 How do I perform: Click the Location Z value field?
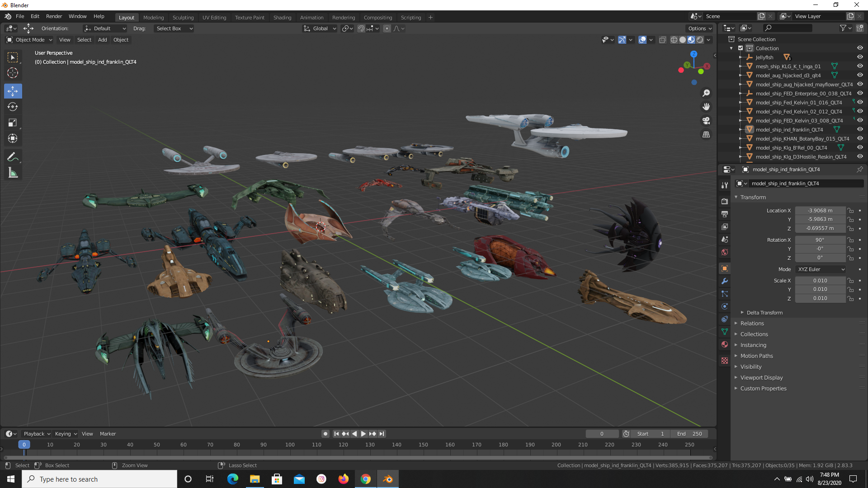click(x=820, y=229)
